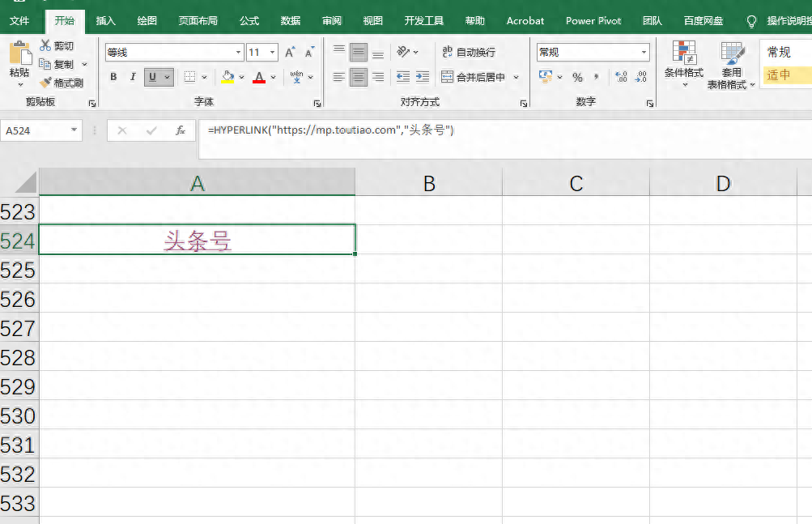Viewport: 812px width, 524px height.
Task: Align text right
Action: click(x=378, y=77)
